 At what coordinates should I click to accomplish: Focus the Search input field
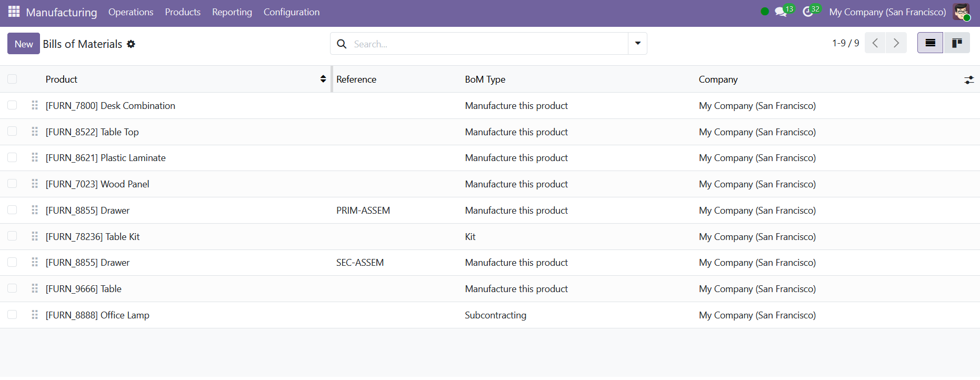pyautogui.click(x=488, y=44)
